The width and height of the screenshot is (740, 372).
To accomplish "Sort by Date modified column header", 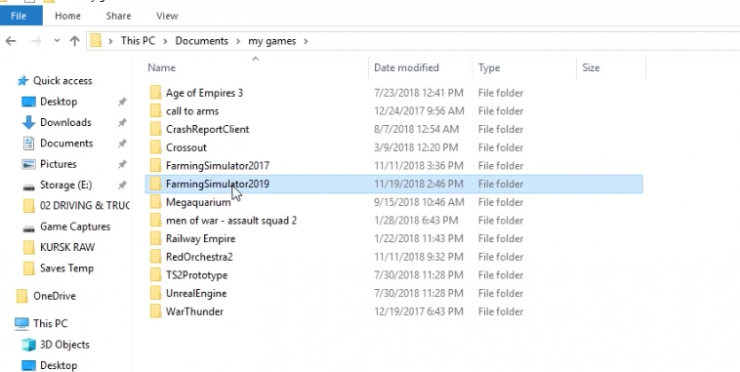I will (406, 68).
